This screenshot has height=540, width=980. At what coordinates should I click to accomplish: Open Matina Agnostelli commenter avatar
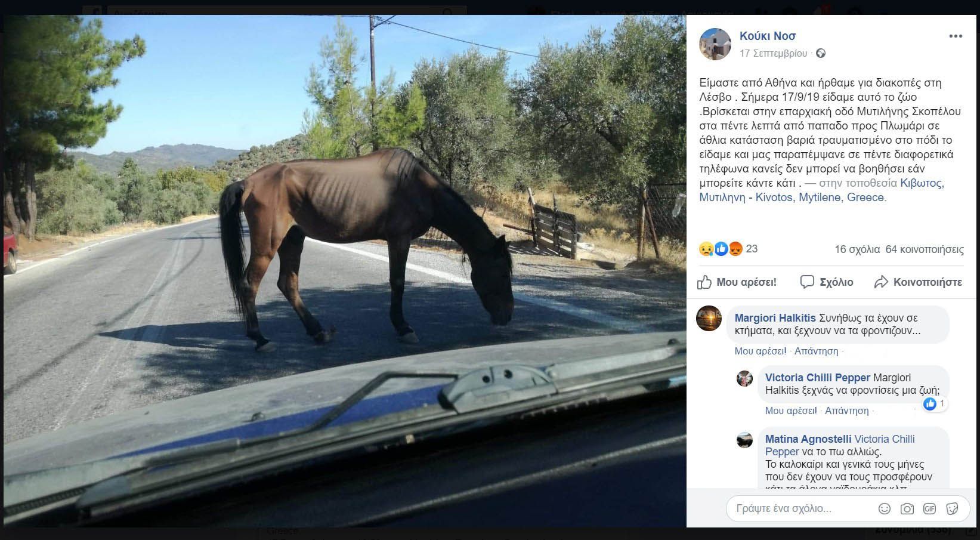pos(744,440)
